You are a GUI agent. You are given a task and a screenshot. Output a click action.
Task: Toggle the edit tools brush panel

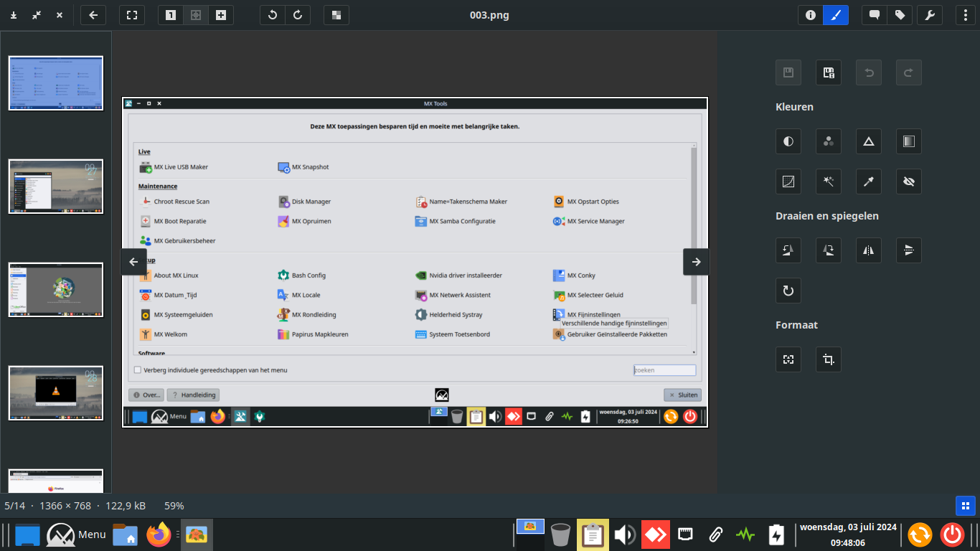pyautogui.click(x=836, y=15)
